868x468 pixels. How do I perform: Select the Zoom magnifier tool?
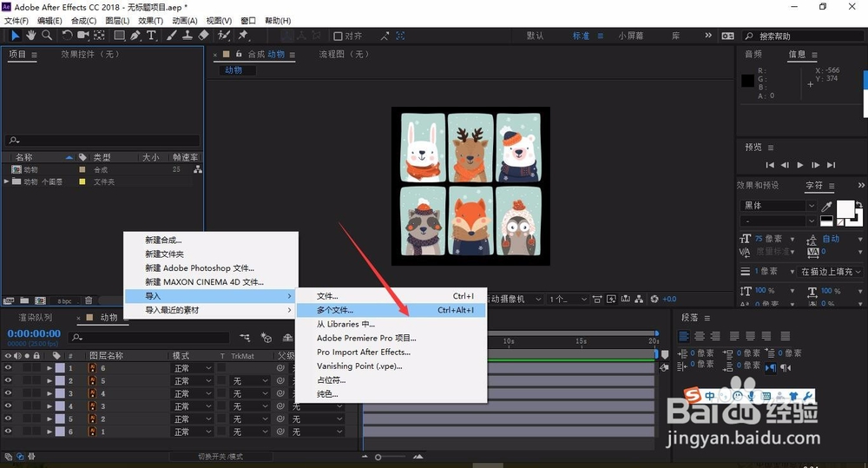(47, 36)
